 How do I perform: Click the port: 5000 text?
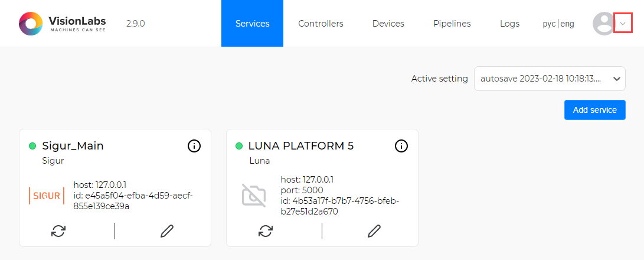(302, 190)
